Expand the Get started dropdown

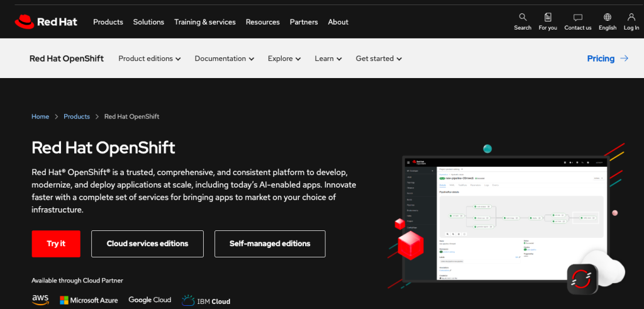point(379,59)
